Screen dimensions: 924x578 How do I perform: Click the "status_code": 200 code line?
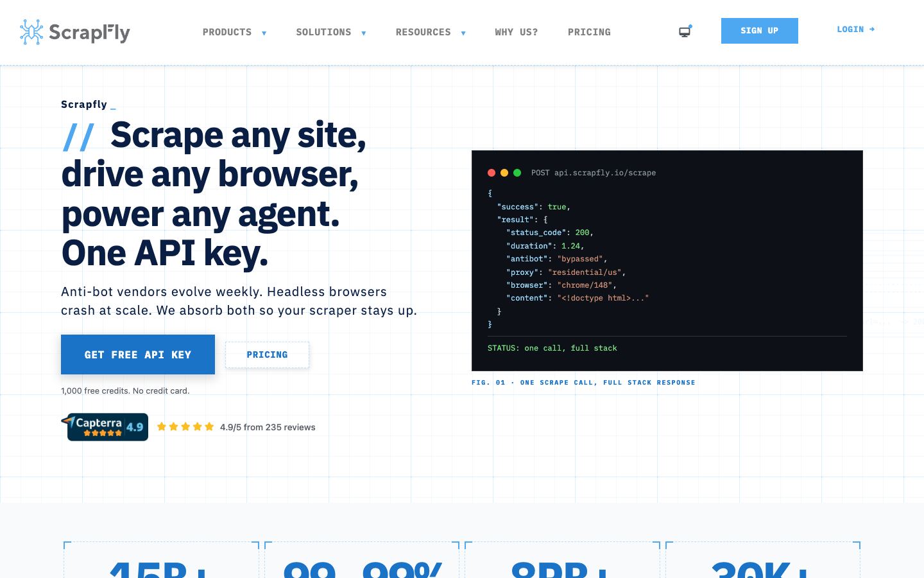click(550, 232)
